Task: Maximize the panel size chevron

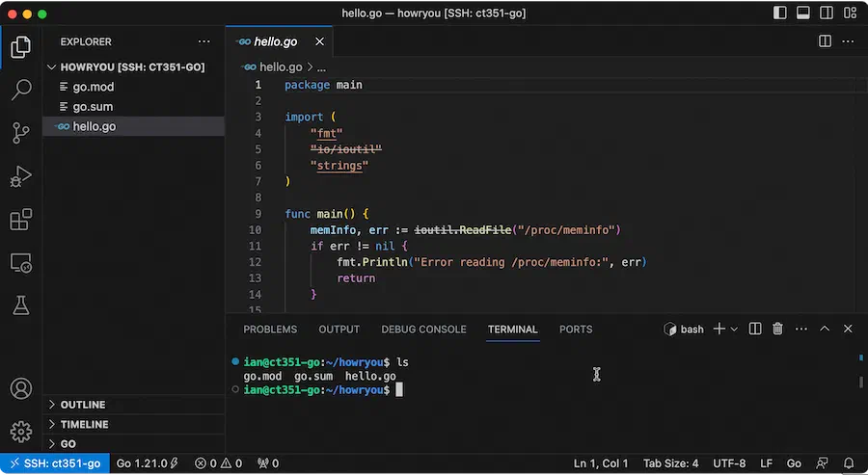Action: point(825,329)
